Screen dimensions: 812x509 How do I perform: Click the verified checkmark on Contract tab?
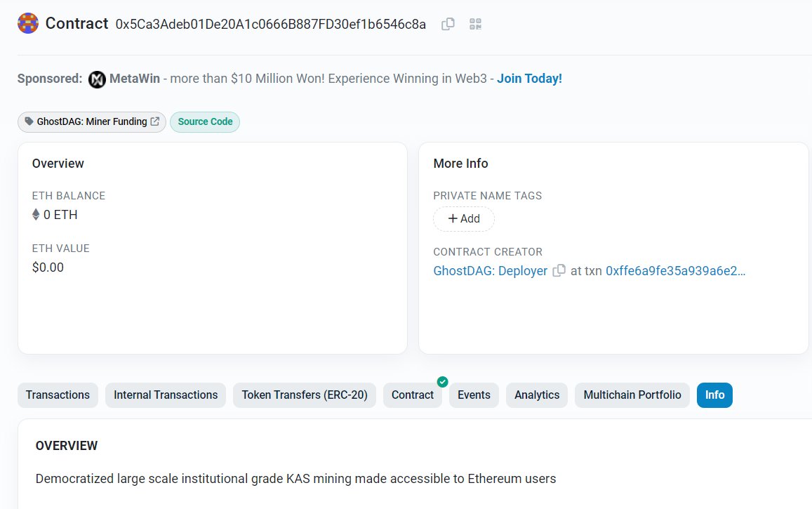coord(442,382)
